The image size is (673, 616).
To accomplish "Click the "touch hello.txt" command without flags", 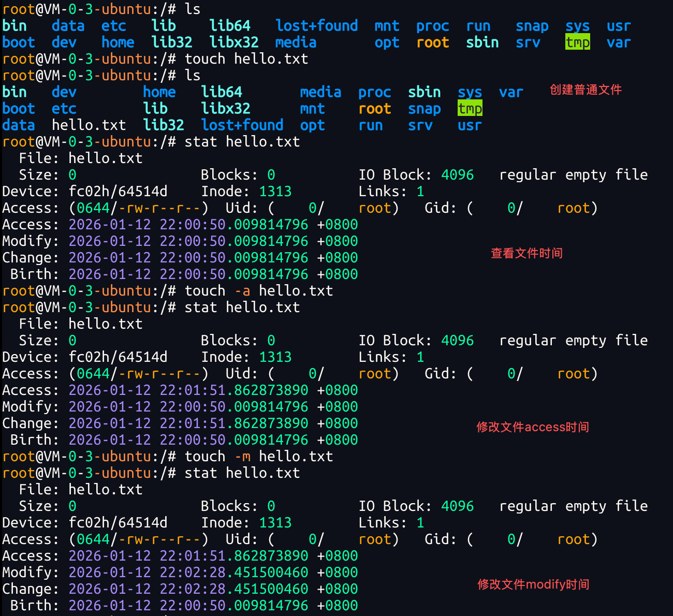I will 246,59.
